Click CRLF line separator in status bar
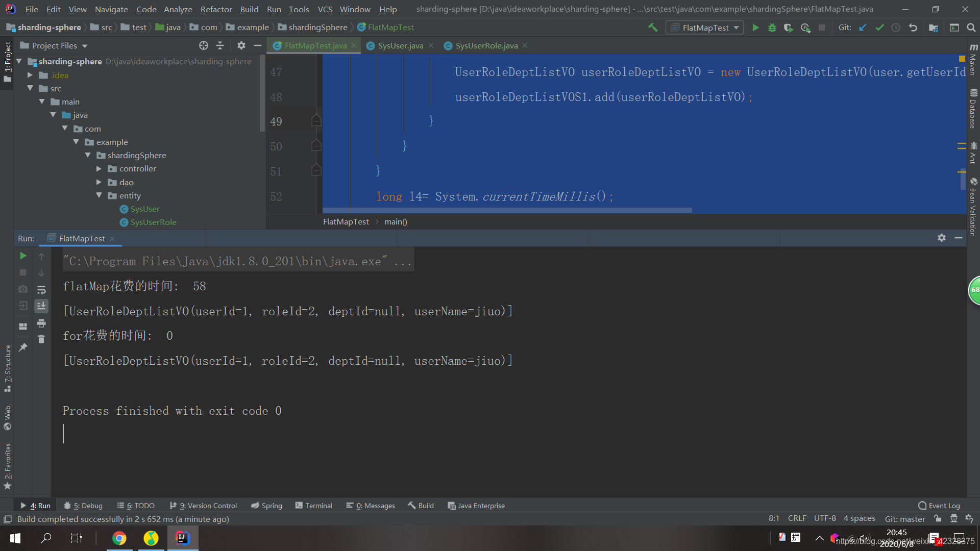Screen dimensions: 980x551 point(797,518)
